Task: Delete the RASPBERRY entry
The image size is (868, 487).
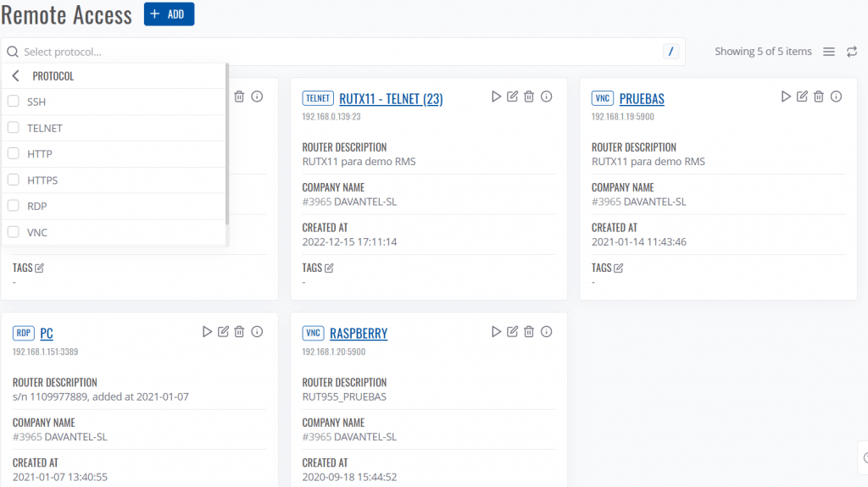Action: click(x=529, y=331)
